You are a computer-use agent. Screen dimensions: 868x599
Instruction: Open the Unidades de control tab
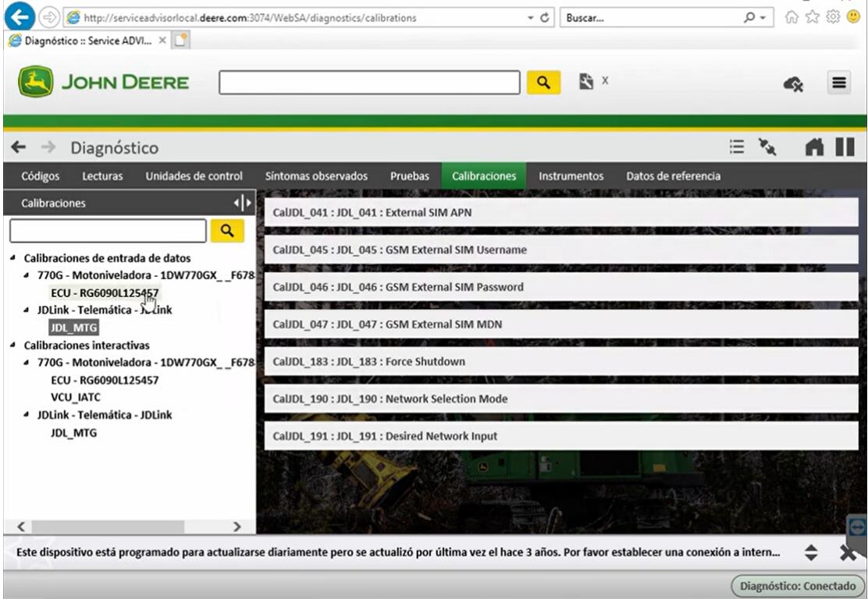point(194,176)
